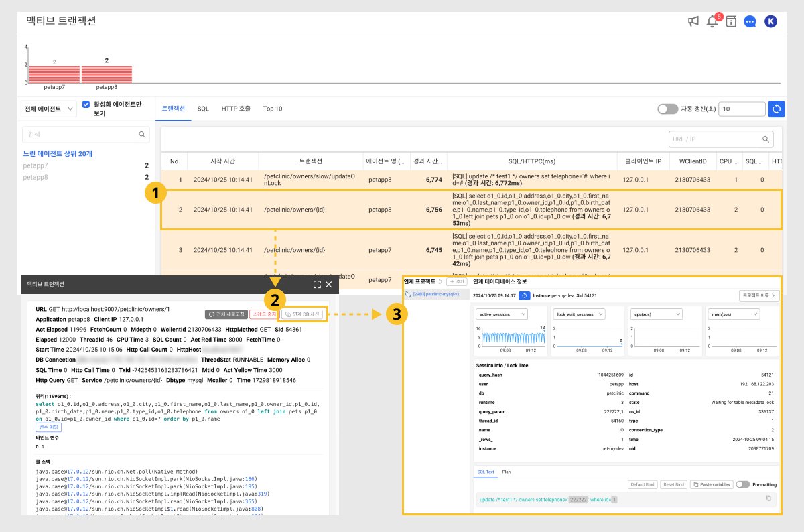Click the 추가 button in linked projects
This screenshot has width=804, height=532.
click(x=456, y=282)
